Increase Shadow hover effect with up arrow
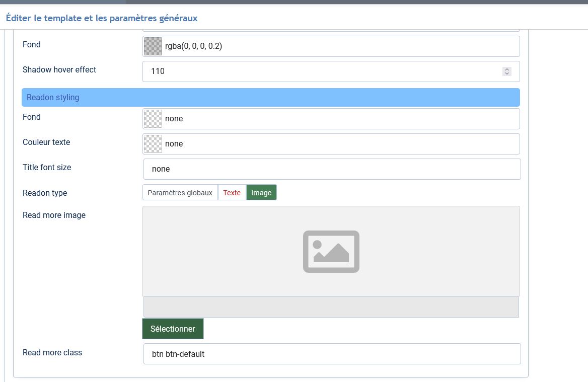This screenshot has height=382, width=588. [507, 69]
